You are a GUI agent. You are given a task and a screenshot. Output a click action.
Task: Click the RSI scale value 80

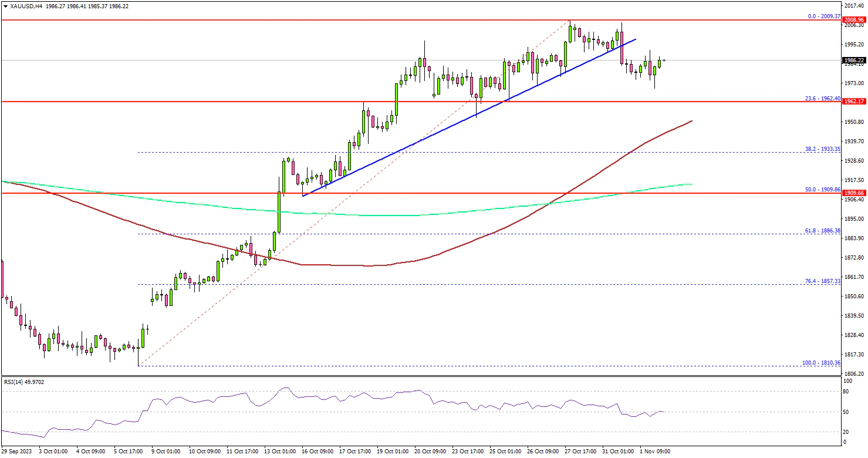845,390
